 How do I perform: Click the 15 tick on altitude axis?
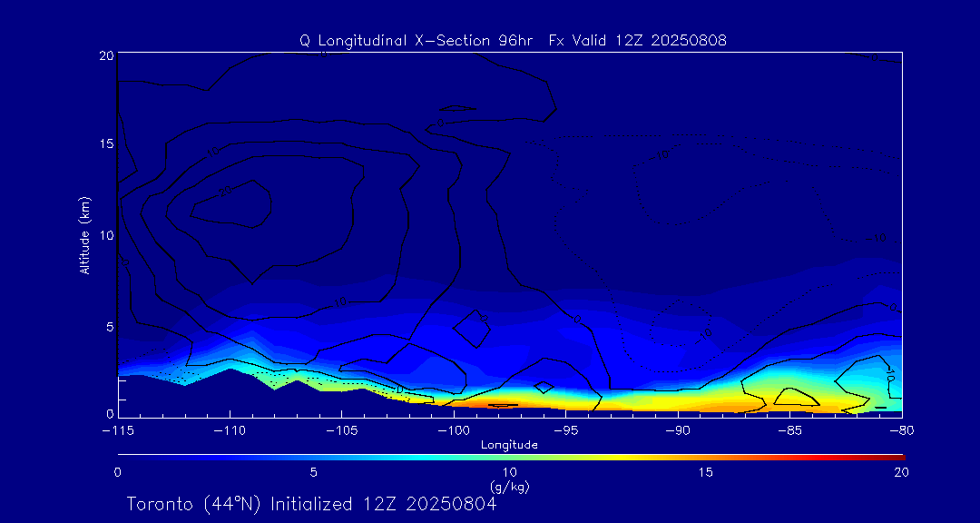105,145
